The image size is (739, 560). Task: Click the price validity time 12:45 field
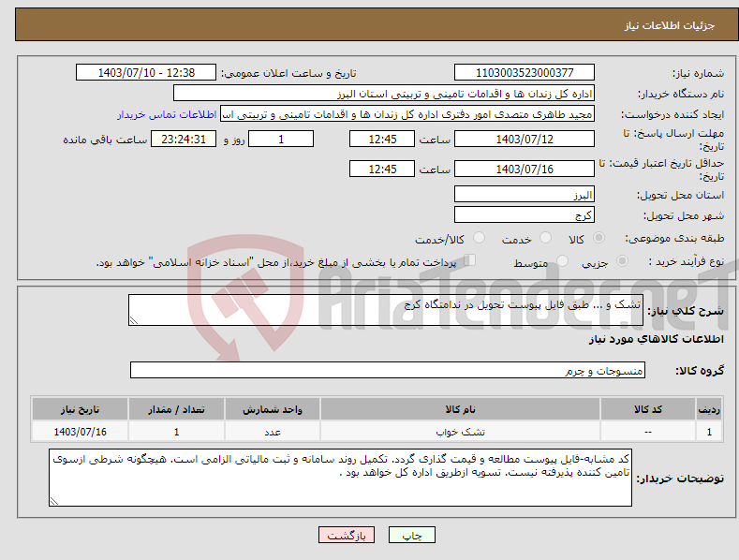382,169
